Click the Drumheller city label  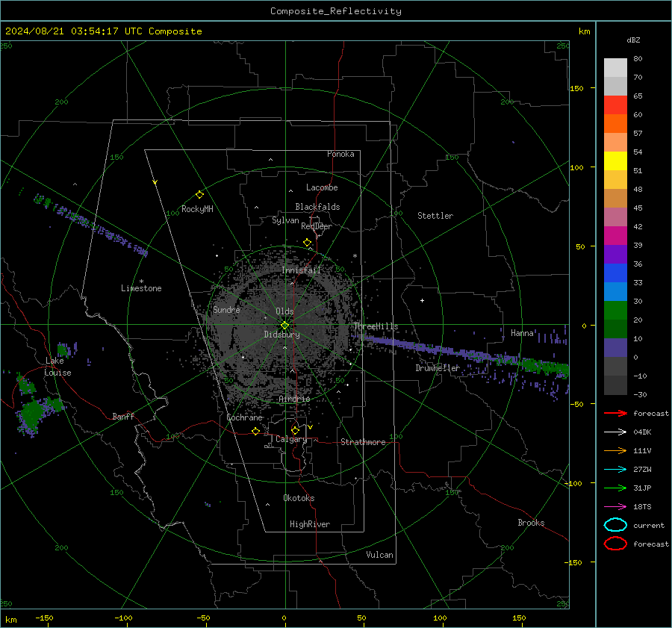pos(438,368)
